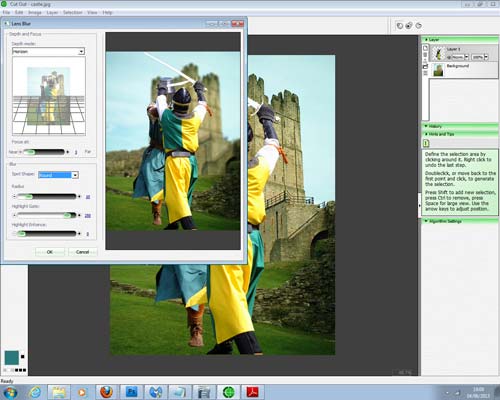This screenshot has width=500, height=400.
Task: Click the taskbar clock
Action: click(x=478, y=392)
